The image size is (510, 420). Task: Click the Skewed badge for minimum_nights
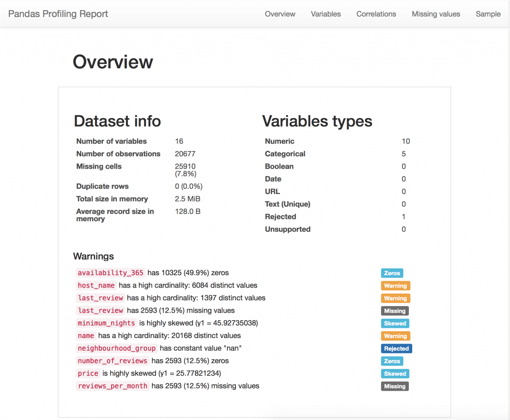click(395, 323)
